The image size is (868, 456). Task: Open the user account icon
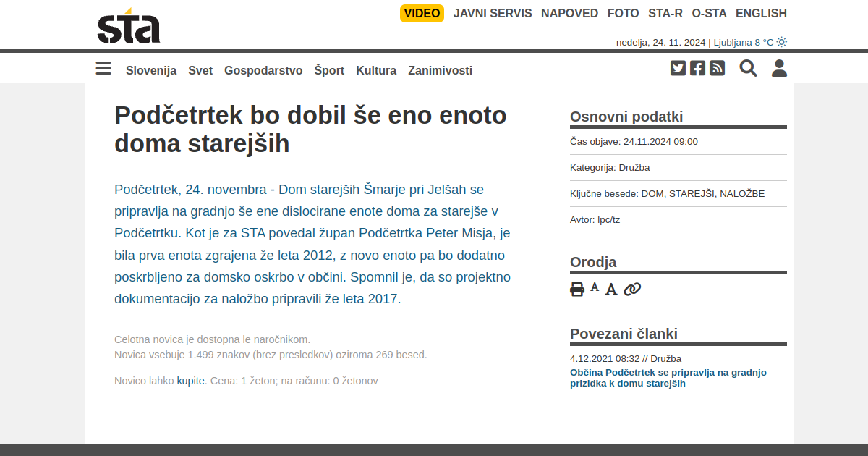(779, 68)
